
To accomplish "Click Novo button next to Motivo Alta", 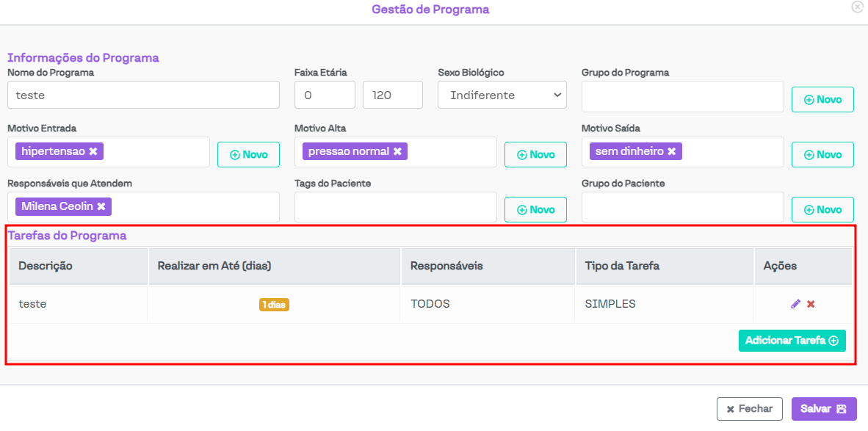I will (x=535, y=154).
